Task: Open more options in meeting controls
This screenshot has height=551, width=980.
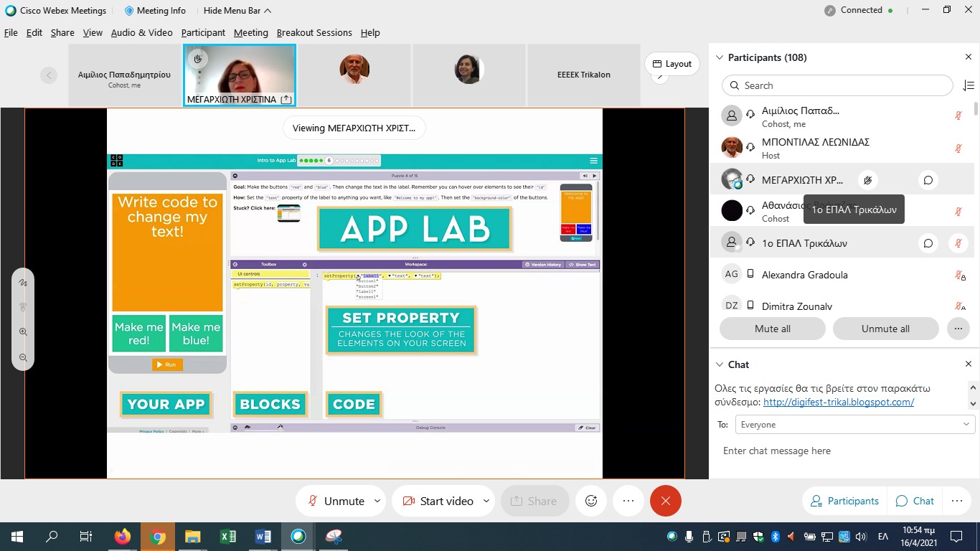Action: [628, 501]
